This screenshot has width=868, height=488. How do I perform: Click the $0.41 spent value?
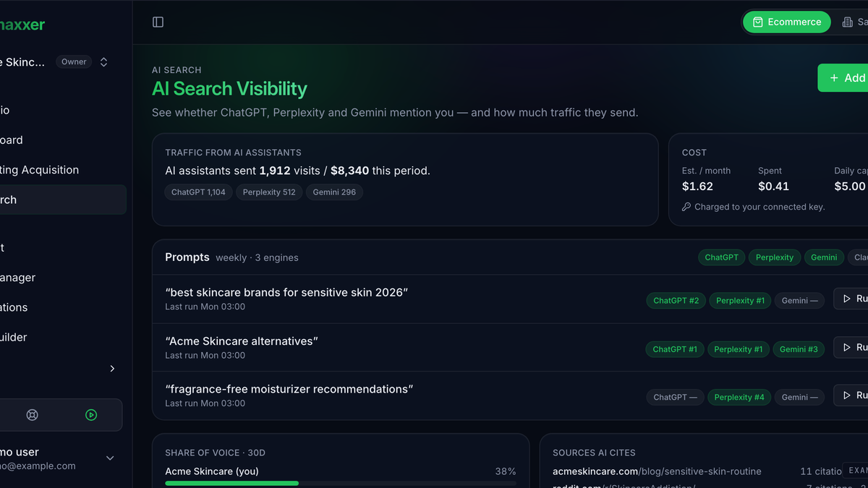(773, 187)
